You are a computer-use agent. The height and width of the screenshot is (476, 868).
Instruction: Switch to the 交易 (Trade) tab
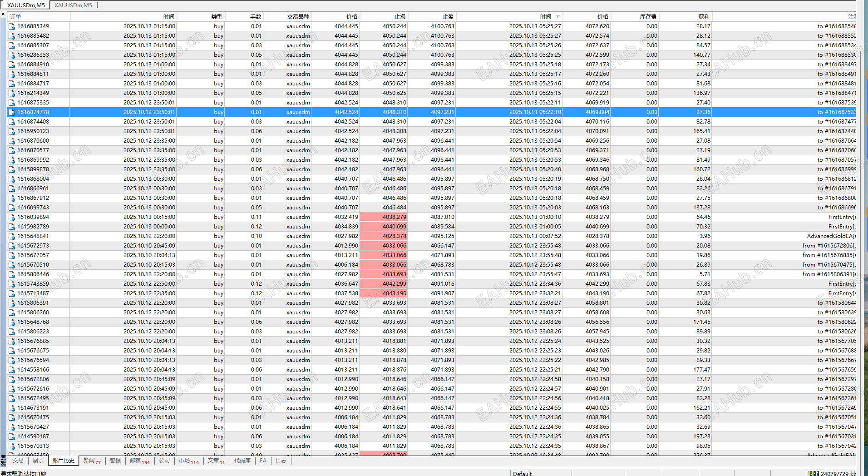coord(18,461)
